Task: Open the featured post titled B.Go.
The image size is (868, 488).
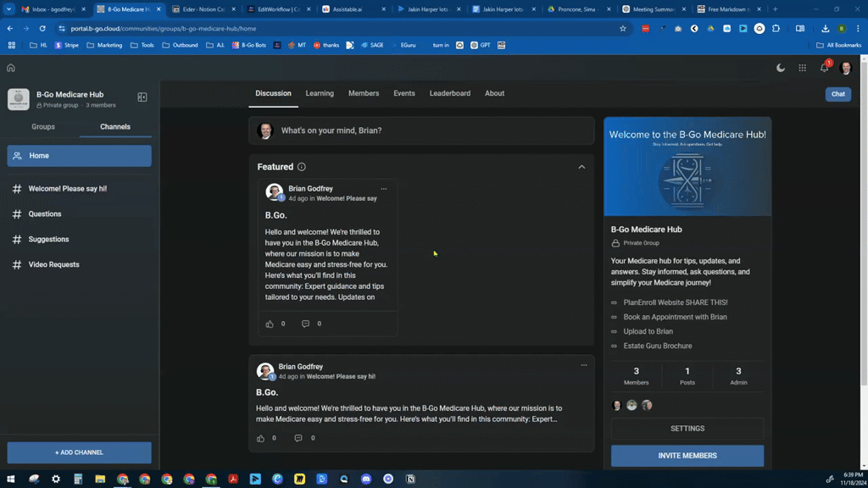Action: coord(275,215)
